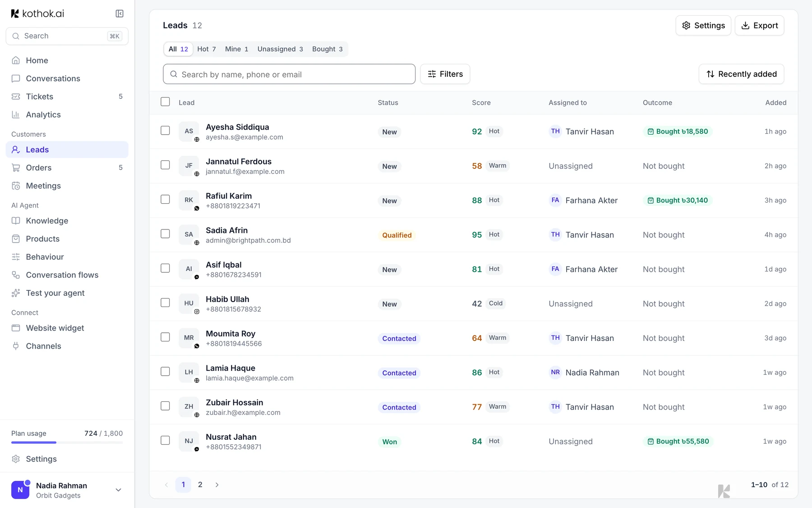Switch to the Hot tab
Image resolution: width=812 pixels, height=508 pixels.
(207, 49)
